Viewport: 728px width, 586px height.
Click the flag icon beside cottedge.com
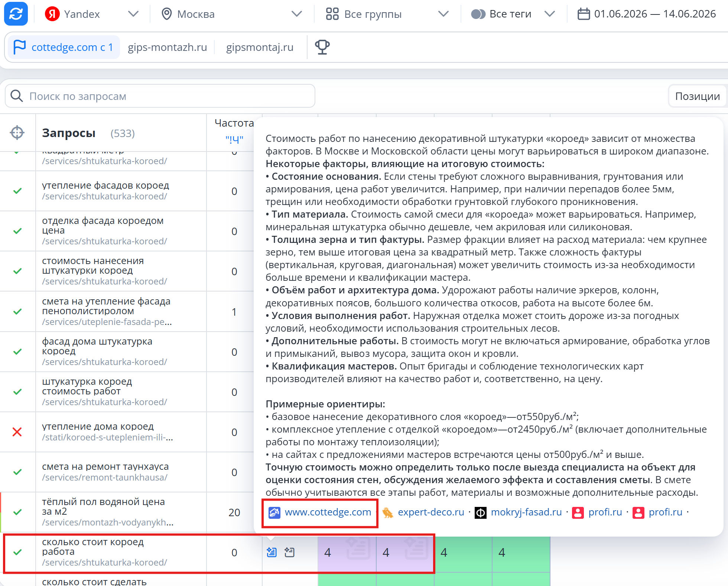(x=19, y=47)
